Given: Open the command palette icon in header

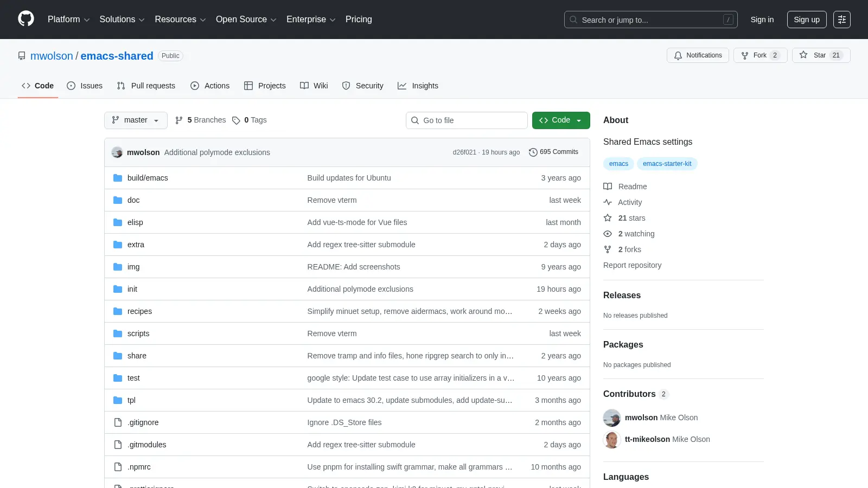Looking at the screenshot, I should 842,20.
